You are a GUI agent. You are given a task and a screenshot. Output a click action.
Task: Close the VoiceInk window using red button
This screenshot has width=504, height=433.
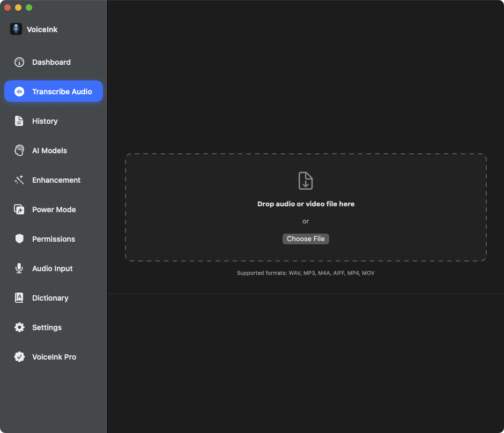[8, 8]
